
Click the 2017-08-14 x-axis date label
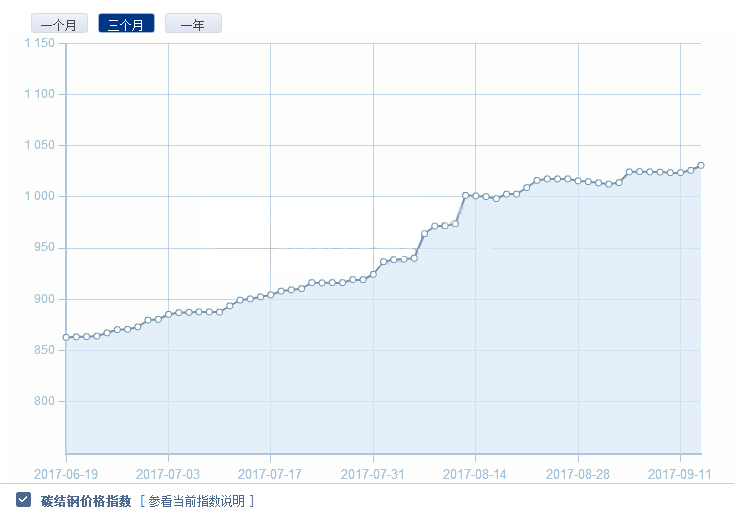[475, 473]
